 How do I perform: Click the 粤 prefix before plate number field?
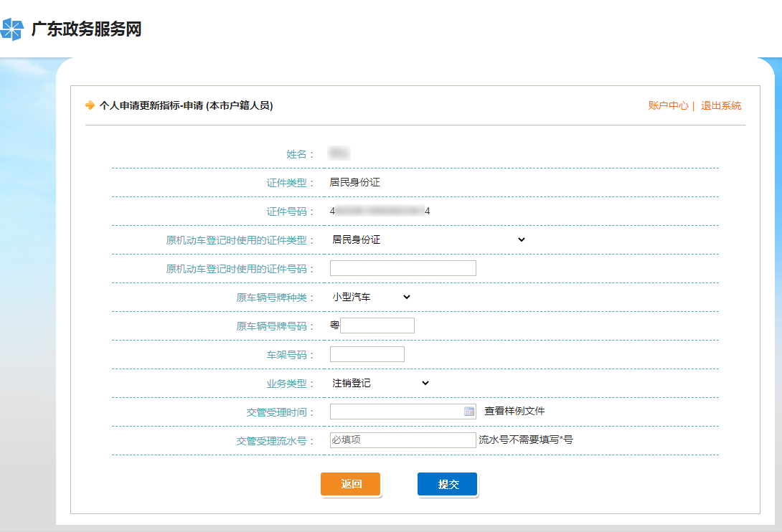(x=334, y=325)
